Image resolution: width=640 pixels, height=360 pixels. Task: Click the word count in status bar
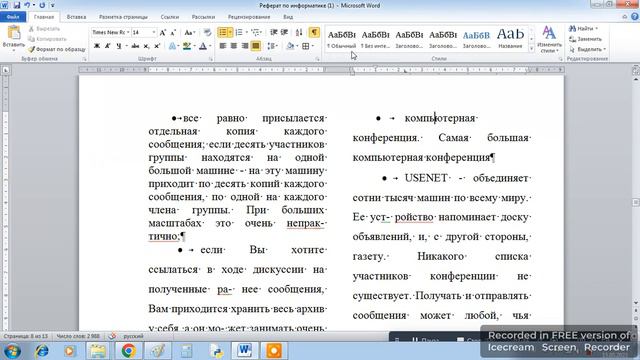point(78,336)
